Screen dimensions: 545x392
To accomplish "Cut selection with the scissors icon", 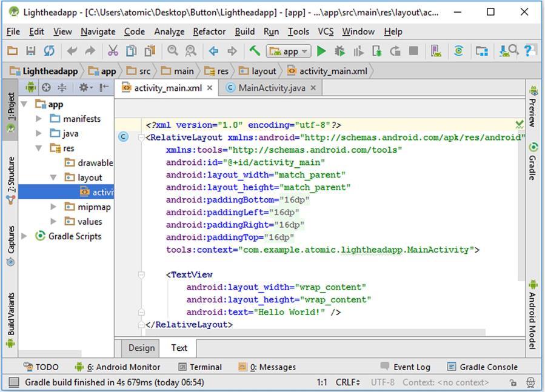I will click(113, 51).
